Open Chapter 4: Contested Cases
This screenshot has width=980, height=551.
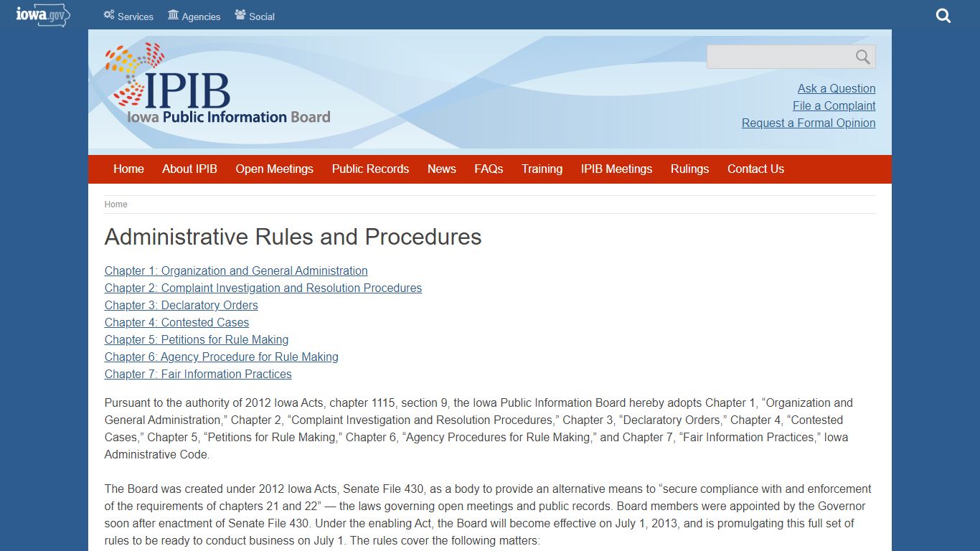pyautogui.click(x=176, y=322)
